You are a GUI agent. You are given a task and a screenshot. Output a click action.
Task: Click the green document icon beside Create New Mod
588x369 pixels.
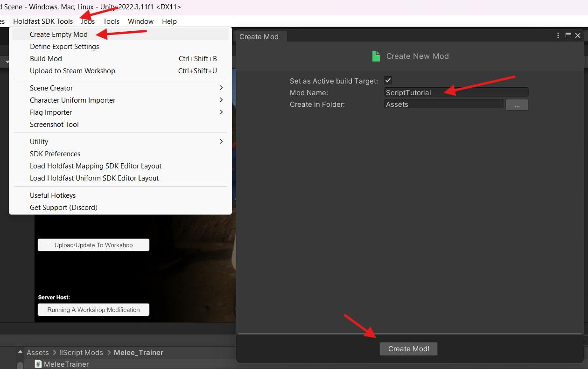click(x=376, y=56)
